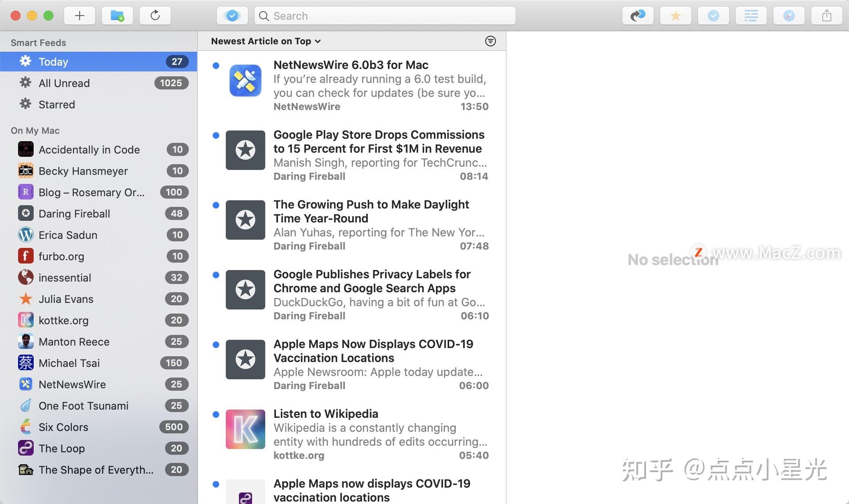The height and width of the screenshot is (504, 849).
Task: Open Newest Article on Top sort dropdown
Action: coord(266,41)
